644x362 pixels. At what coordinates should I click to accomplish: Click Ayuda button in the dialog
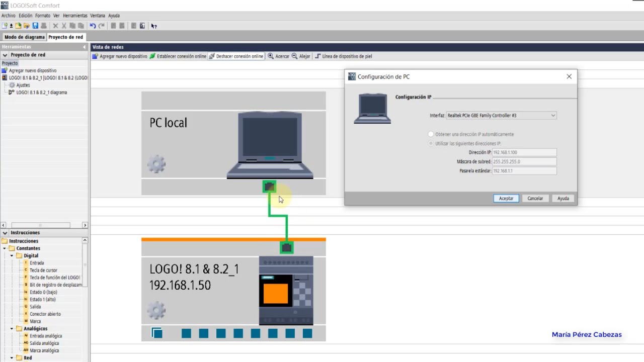coord(563,199)
